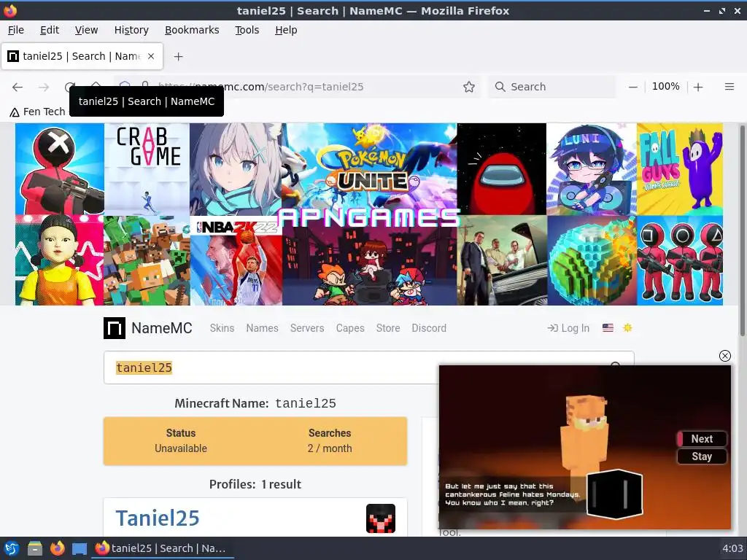Viewport: 747px width, 560px height.
Task: Click the Squid Game doll tile
Action: point(60,260)
